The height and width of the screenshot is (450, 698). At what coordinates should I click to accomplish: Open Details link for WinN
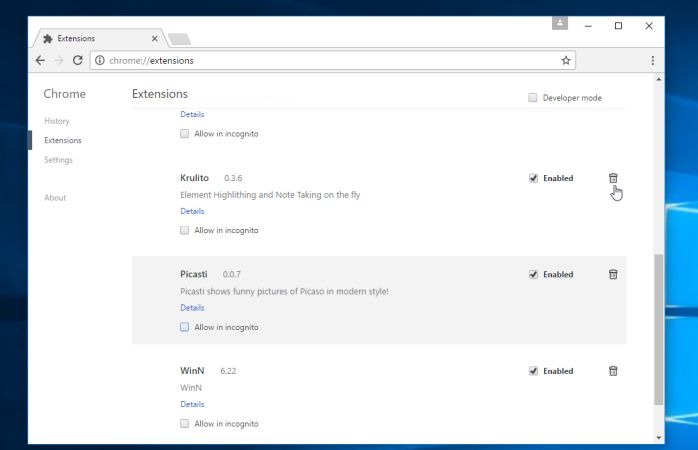pyautogui.click(x=192, y=405)
